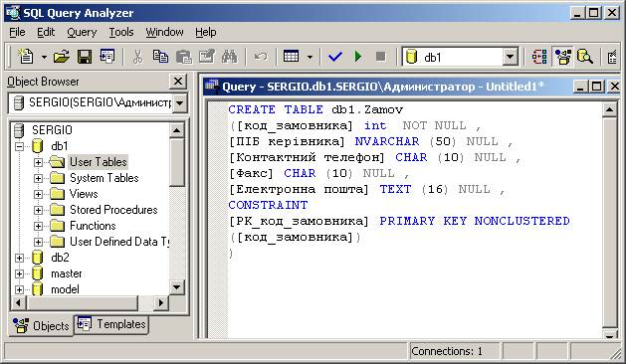Click the Cut scissors icon

point(137,57)
